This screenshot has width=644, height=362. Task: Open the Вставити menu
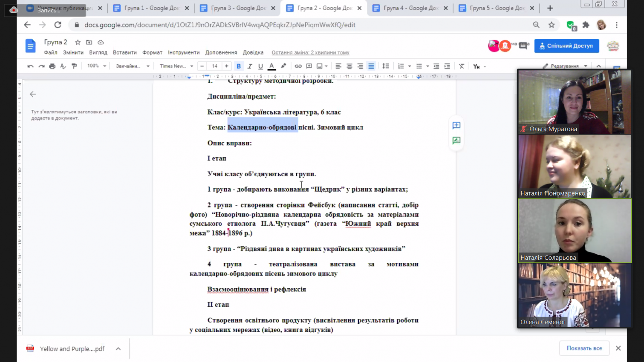tap(125, 52)
